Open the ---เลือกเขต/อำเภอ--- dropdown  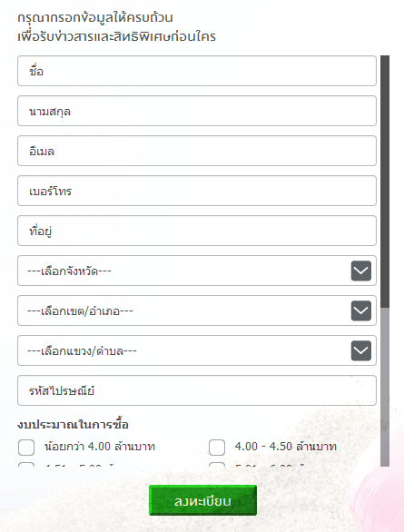click(x=197, y=310)
